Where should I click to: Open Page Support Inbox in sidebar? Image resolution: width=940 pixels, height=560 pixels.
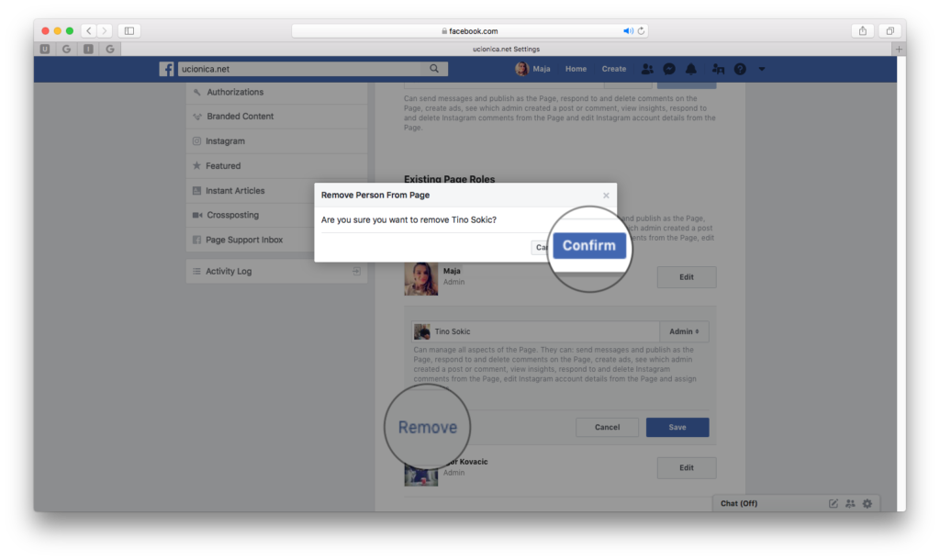243,241
